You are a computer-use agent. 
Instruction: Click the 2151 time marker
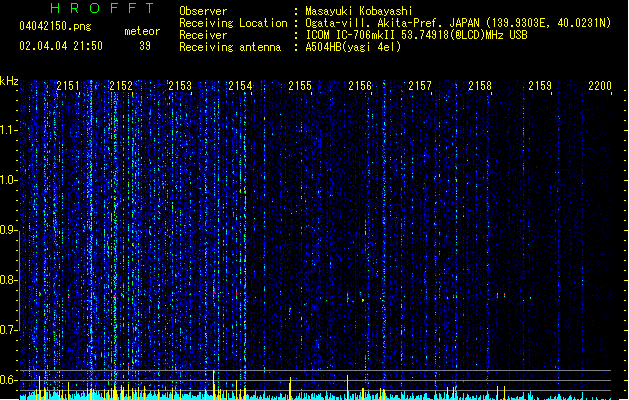pos(68,85)
